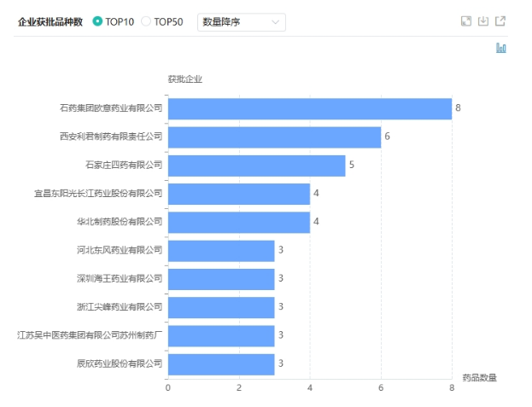Click the label 辰欣药业股份有限公司
Image resolution: width=532 pixels, height=407 pixels.
click(120, 363)
